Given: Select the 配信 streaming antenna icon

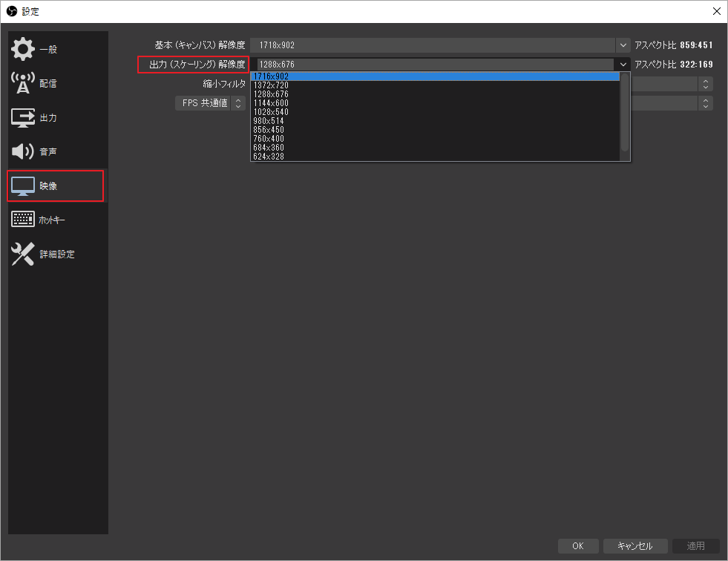Looking at the screenshot, I should click(x=23, y=83).
